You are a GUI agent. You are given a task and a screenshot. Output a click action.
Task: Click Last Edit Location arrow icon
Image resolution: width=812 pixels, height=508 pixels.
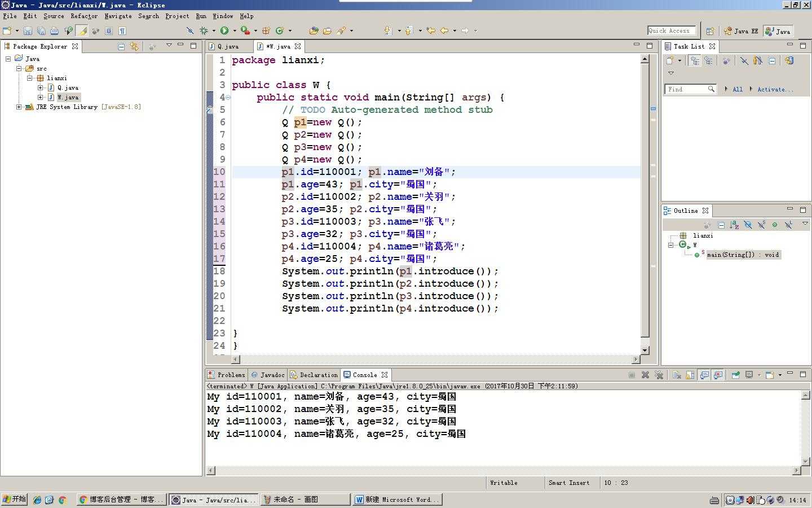[x=431, y=30]
